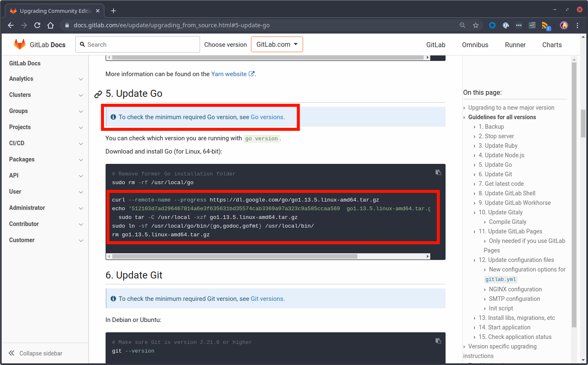The height and width of the screenshot is (365, 588).
Task: Open the Git versions link
Action: [x=267, y=299]
